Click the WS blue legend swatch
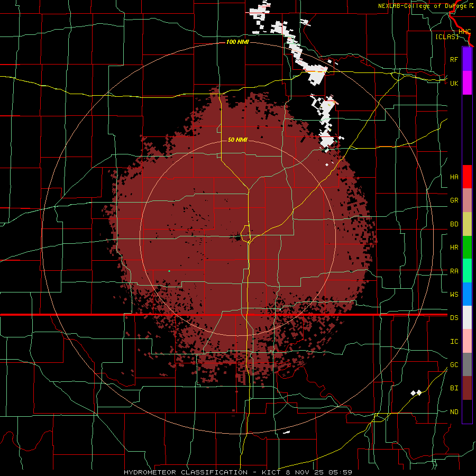Screen dimensions: 476x476 (467, 294)
